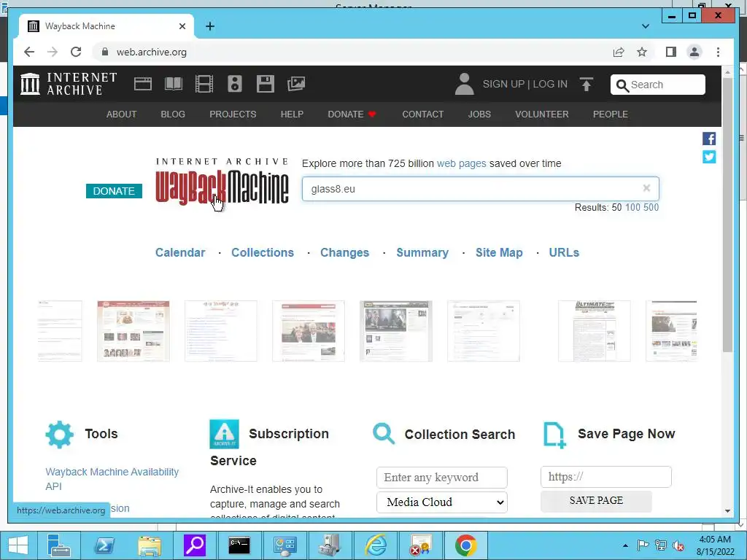This screenshot has width=747, height=560.
Task: Open the Video film-strip icon
Action: pyautogui.click(x=204, y=84)
